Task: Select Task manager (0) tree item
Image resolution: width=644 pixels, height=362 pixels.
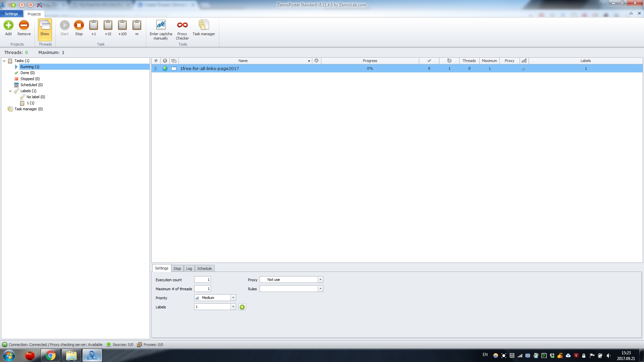Action: pyautogui.click(x=29, y=109)
